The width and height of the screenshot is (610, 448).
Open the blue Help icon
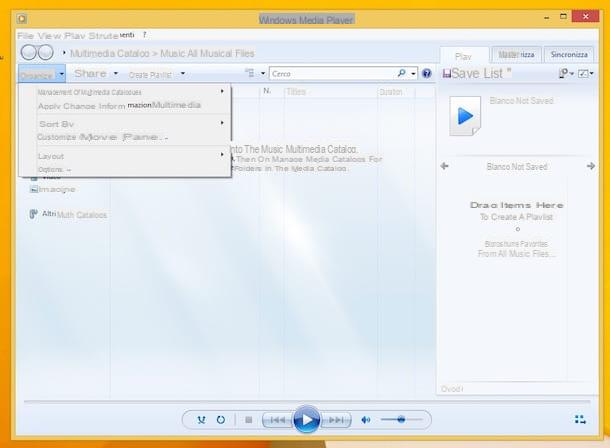click(x=426, y=74)
